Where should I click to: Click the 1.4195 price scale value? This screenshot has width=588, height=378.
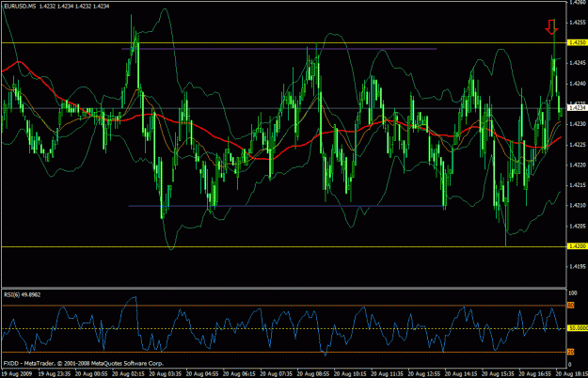(578, 267)
